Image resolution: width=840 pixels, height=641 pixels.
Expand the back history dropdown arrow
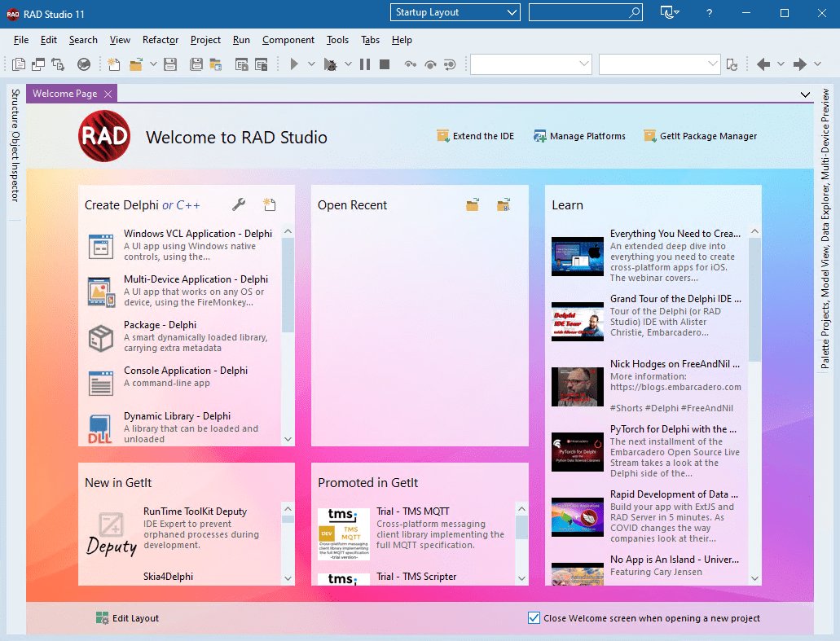(x=781, y=64)
